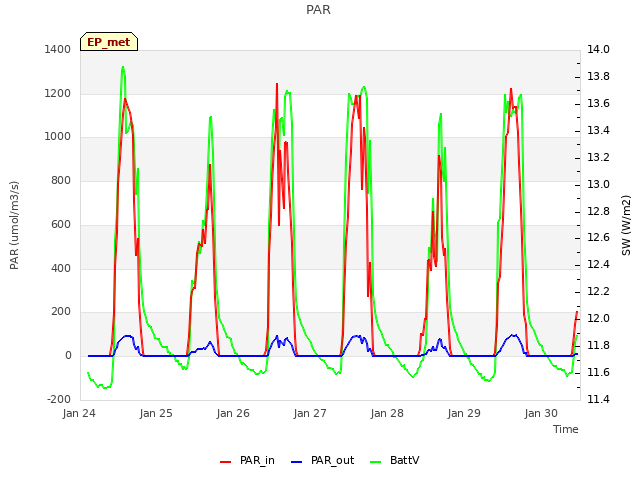This screenshot has height=480, width=640.
Task: Click the Jan 24 x-axis tick label
Action: [79, 413]
